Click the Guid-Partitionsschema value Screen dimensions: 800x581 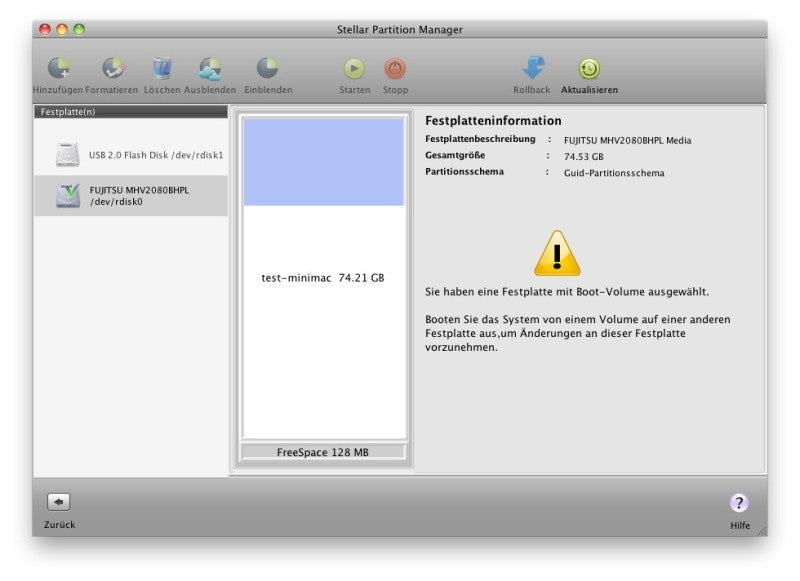pos(614,173)
